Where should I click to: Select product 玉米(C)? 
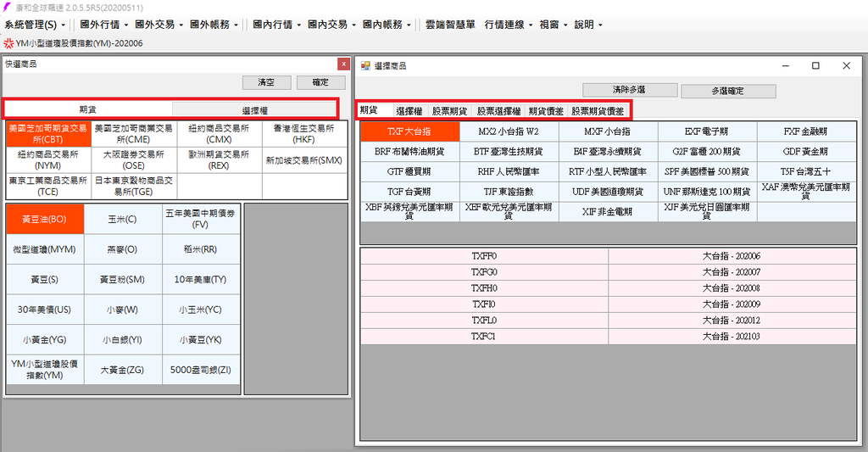(x=123, y=220)
